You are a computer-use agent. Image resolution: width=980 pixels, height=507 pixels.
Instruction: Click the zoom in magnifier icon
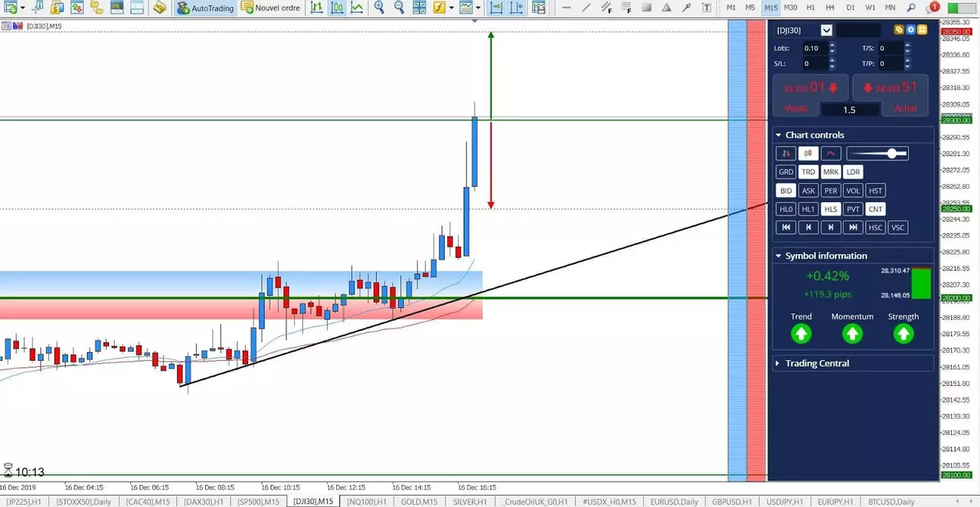tap(380, 8)
